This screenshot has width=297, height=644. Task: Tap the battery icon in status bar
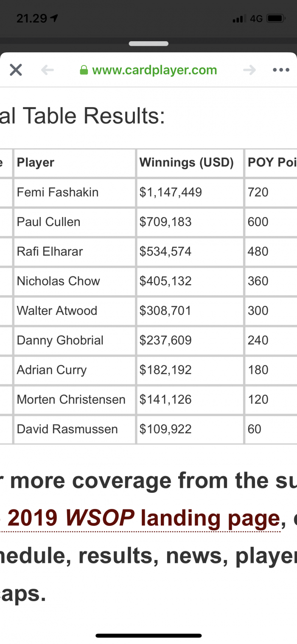pyautogui.click(x=276, y=19)
